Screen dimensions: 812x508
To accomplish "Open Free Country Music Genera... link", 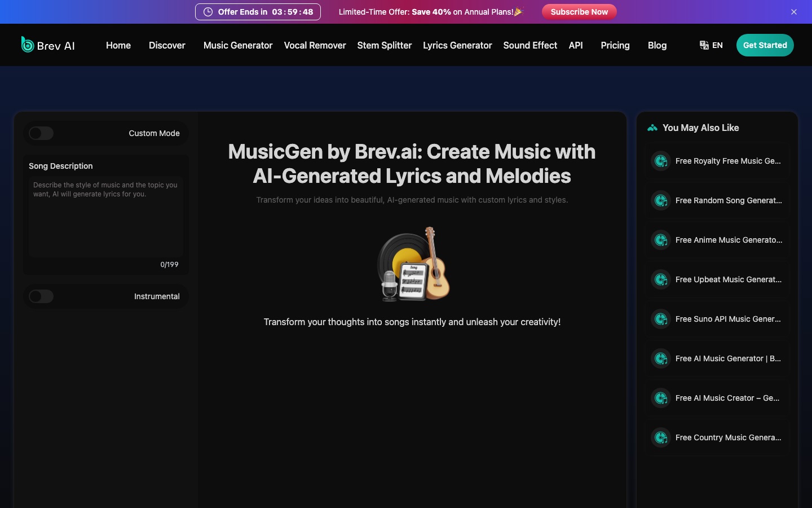I will coord(717,437).
